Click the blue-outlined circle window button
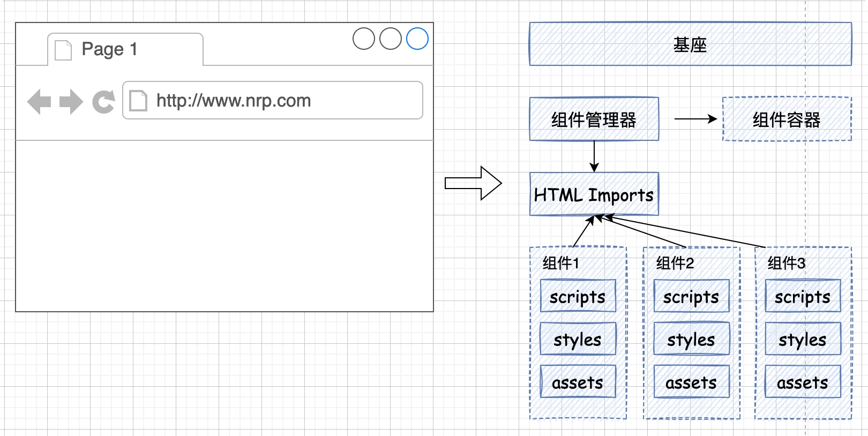This screenshot has width=868, height=436. pyautogui.click(x=417, y=39)
